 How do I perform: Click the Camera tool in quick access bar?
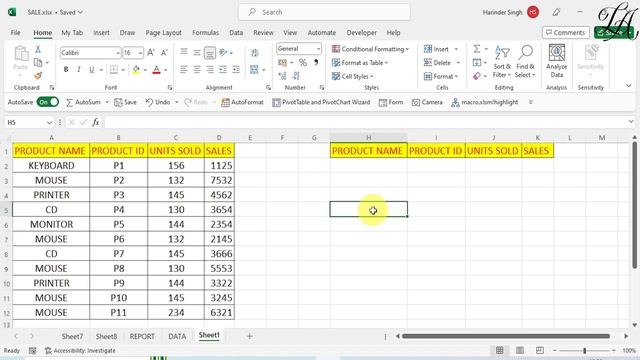tap(427, 102)
